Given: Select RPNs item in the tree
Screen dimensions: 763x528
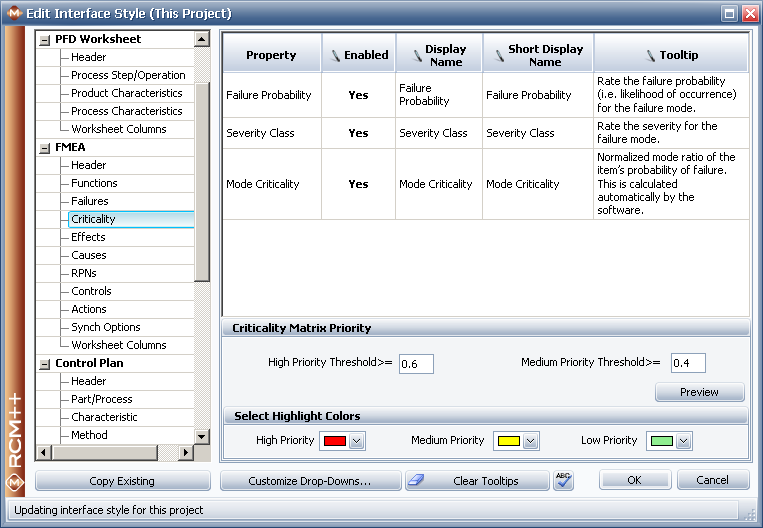Looking at the screenshot, I should (84, 273).
